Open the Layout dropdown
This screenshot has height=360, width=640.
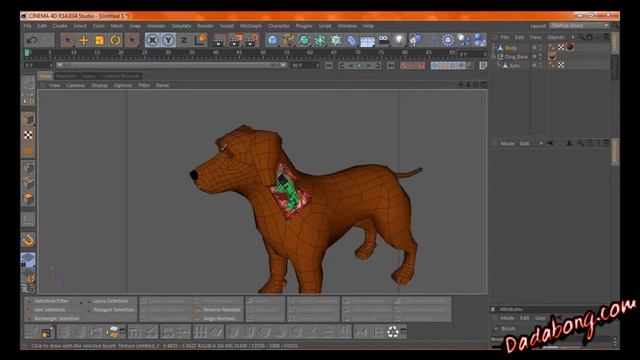click(579, 26)
